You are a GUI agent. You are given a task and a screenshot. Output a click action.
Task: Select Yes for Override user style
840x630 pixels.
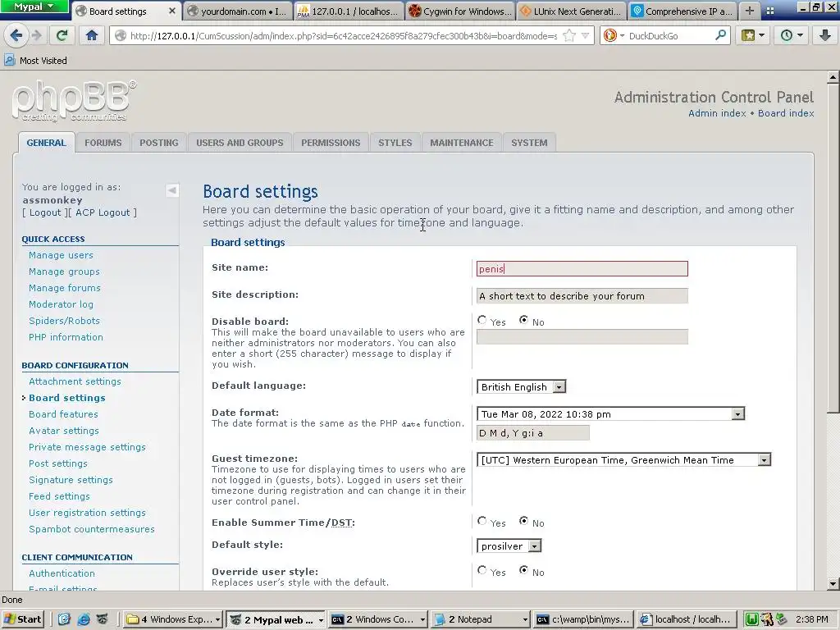click(x=482, y=570)
